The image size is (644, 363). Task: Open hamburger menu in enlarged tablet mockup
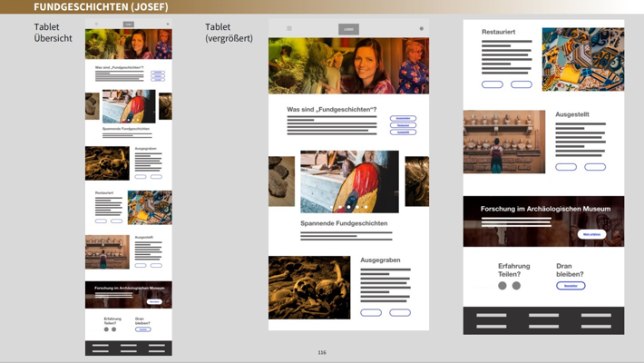[x=289, y=29]
